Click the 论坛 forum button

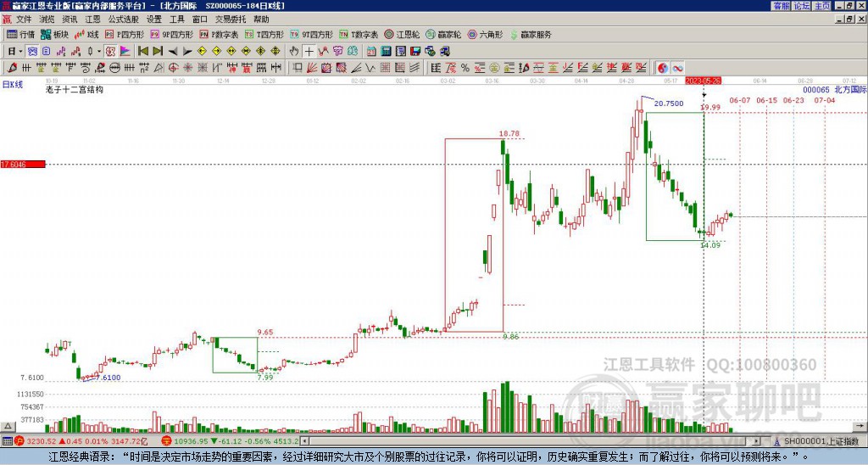point(802,6)
